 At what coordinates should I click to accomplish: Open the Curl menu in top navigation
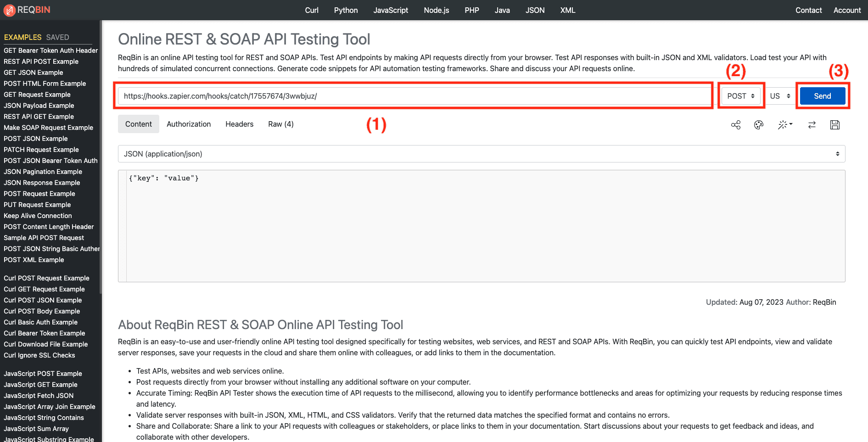[312, 10]
